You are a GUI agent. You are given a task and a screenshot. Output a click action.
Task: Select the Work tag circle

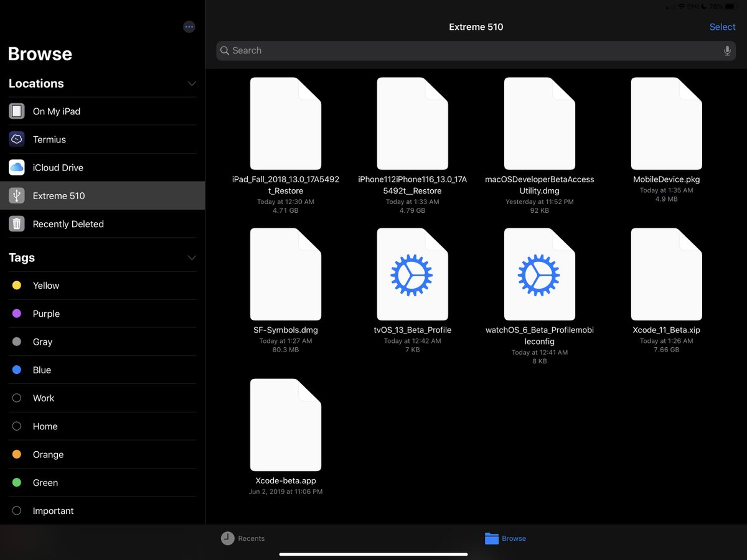[x=17, y=398]
